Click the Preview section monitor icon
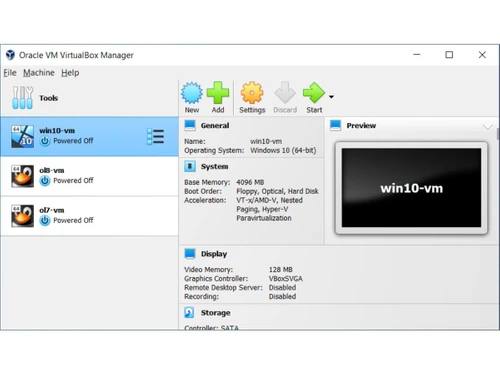Image resolution: width=500 pixels, height=375 pixels. 335,125
